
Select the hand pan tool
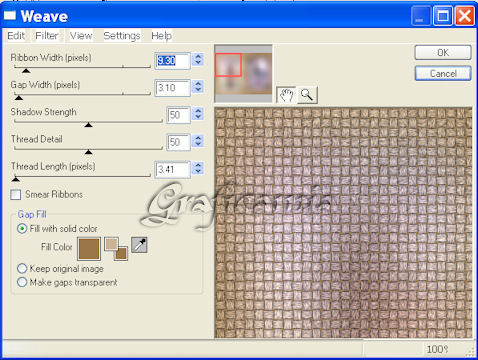point(286,95)
